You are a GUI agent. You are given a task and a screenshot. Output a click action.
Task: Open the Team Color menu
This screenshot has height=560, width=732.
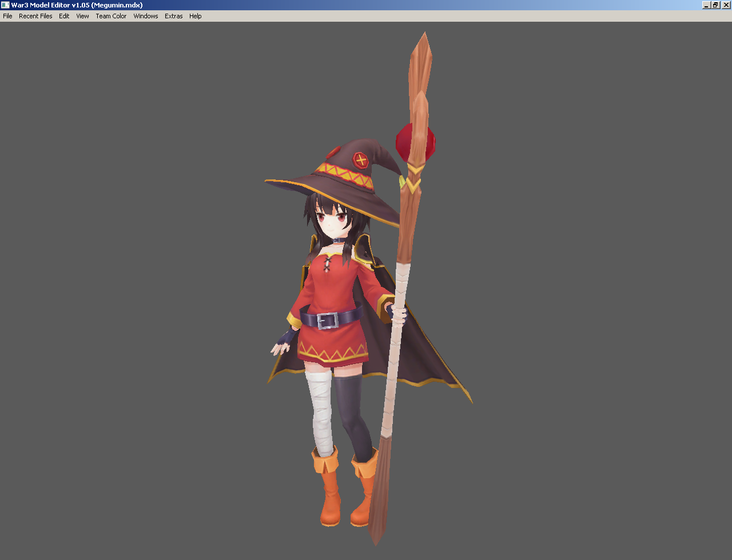[x=111, y=16]
